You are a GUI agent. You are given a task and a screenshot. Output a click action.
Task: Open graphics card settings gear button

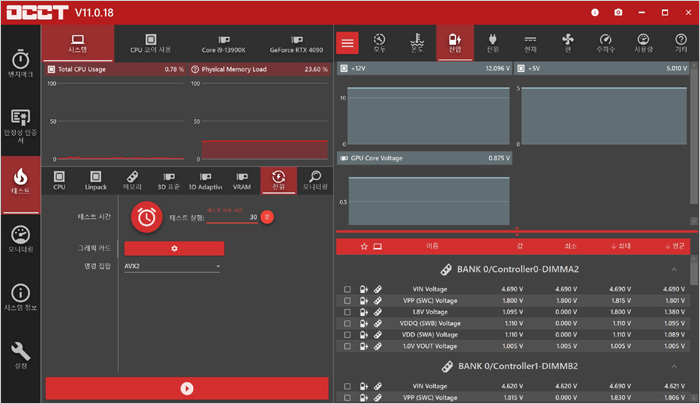[x=174, y=249]
